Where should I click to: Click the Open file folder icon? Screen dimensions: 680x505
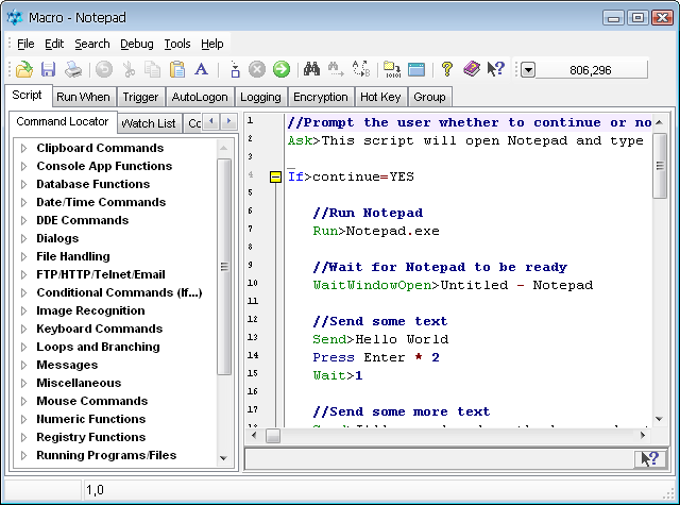pyautogui.click(x=24, y=69)
